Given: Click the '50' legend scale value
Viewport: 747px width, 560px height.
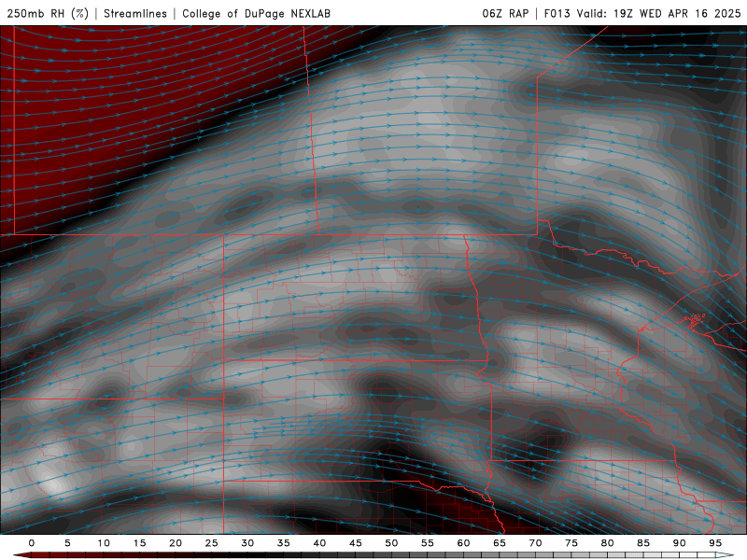Looking at the screenshot, I should pos(391,543).
